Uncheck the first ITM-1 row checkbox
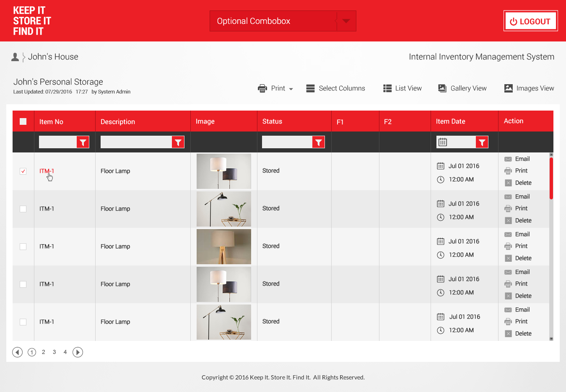Image resolution: width=566 pixels, height=392 pixels. click(23, 171)
